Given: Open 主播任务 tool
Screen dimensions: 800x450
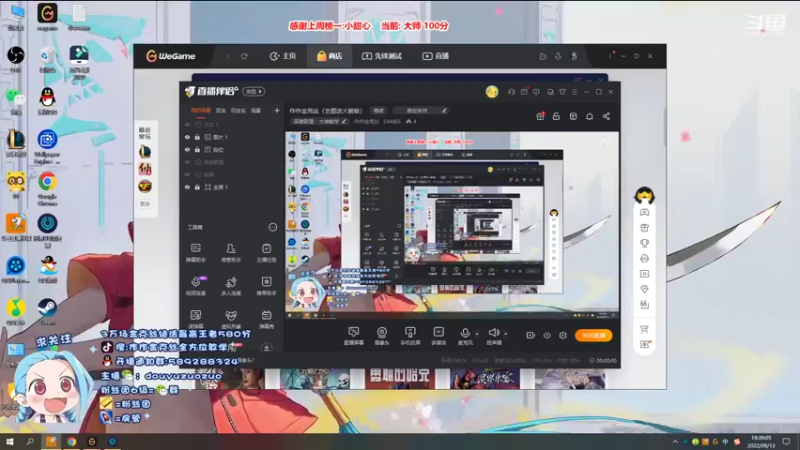Looking at the screenshot, I should pyautogui.click(x=266, y=253).
